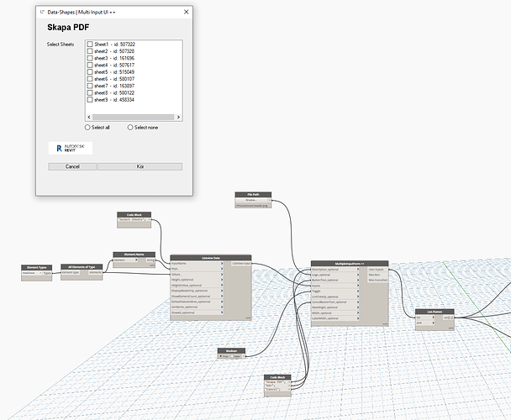511x420 pixels.
Task: Click the "Skapa PDF" line in Code Block
Action: [x=275, y=382]
